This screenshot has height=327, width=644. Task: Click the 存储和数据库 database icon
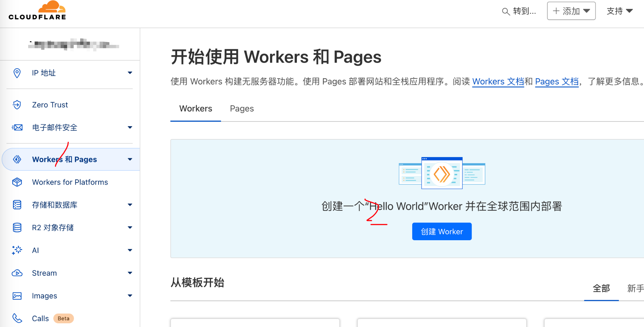coord(17,205)
